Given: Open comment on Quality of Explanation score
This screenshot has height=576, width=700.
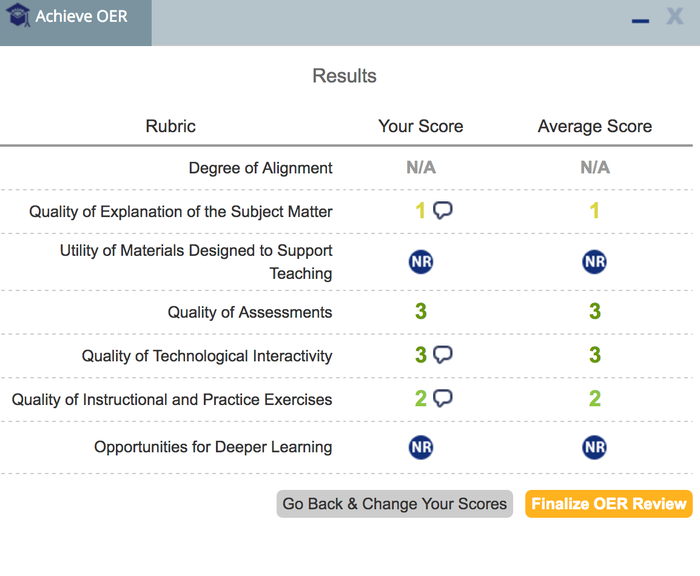Looking at the screenshot, I should (443, 210).
